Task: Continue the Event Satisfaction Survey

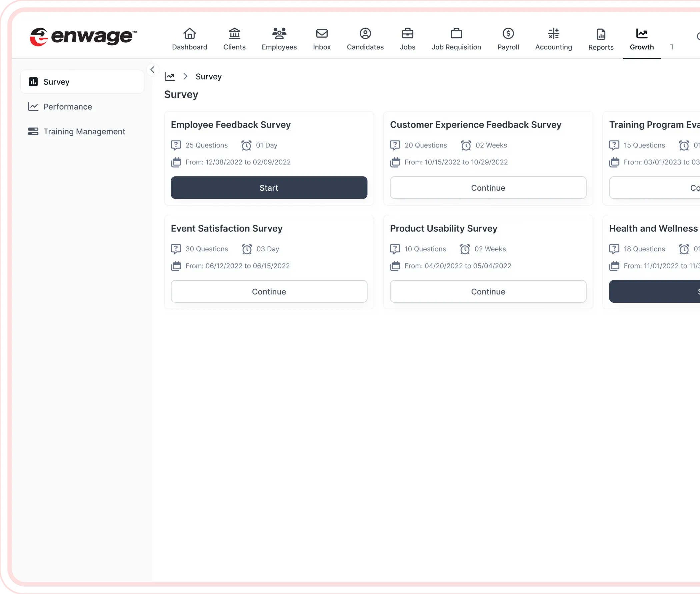Action: (269, 291)
